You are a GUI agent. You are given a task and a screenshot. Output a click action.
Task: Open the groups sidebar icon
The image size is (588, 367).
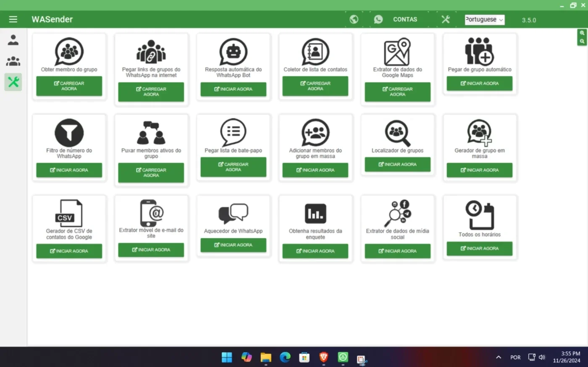[x=13, y=61]
